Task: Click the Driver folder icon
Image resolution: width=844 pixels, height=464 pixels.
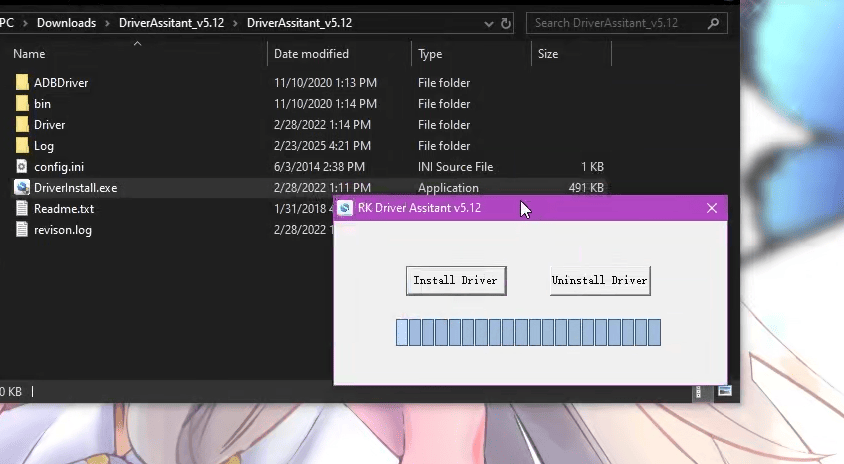Action: pyautogui.click(x=22, y=125)
